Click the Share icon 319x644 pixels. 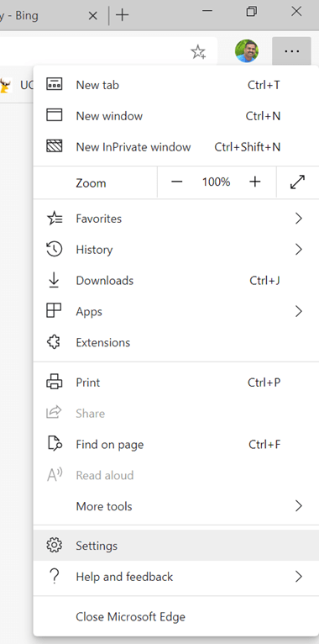tap(54, 412)
